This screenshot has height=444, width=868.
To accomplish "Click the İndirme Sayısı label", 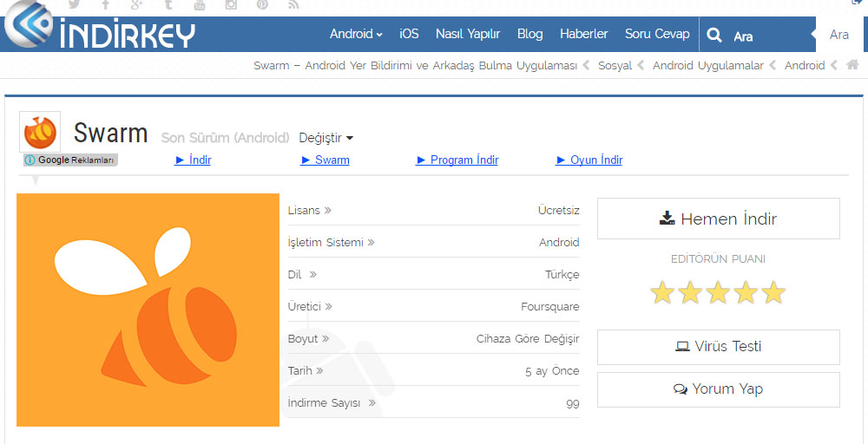I will 325,403.
